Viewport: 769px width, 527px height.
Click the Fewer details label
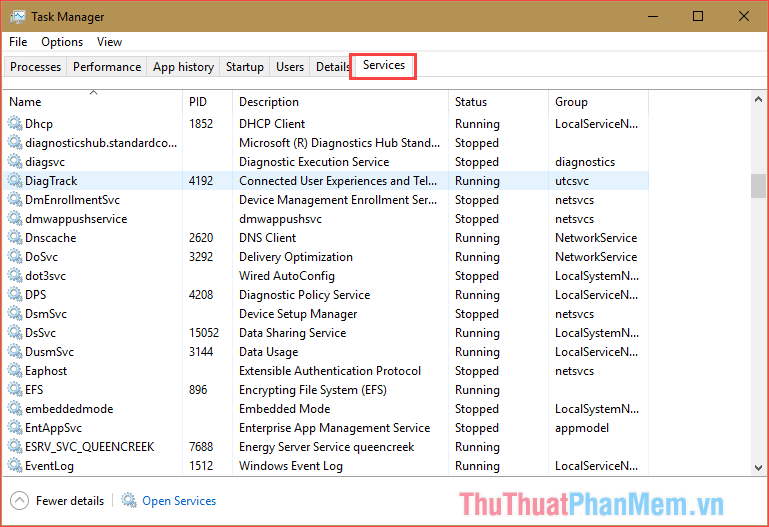[70, 501]
